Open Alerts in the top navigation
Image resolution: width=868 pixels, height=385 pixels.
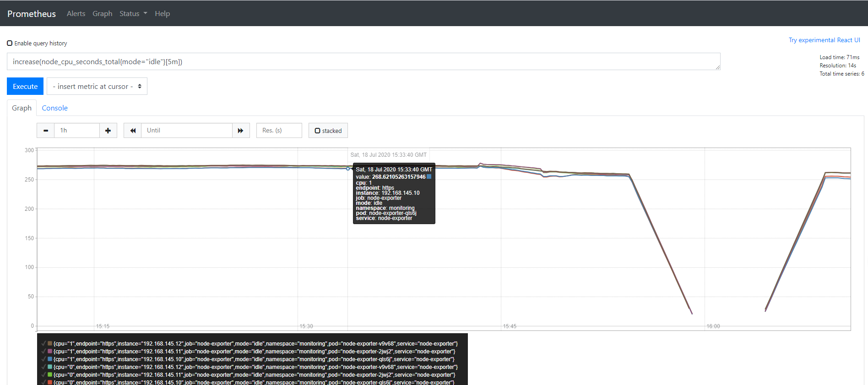click(76, 14)
